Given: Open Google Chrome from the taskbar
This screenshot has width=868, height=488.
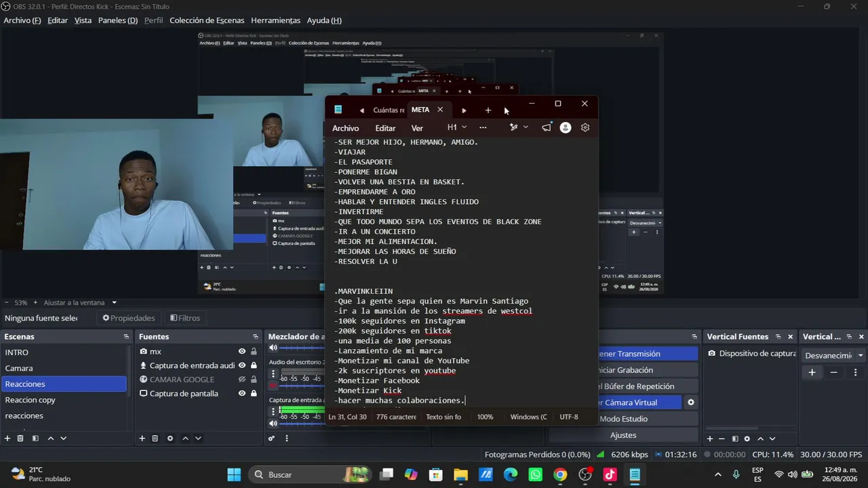Looking at the screenshot, I should click(x=560, y=474).
